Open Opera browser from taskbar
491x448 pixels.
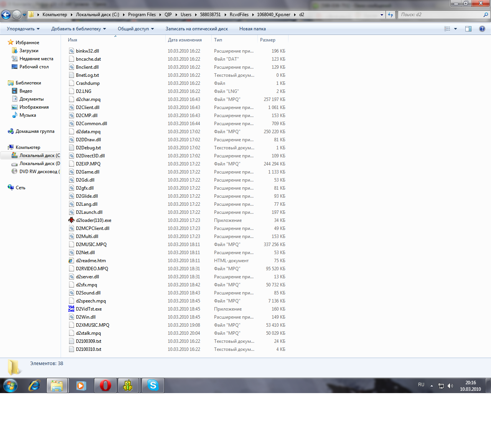pos(105,385)
